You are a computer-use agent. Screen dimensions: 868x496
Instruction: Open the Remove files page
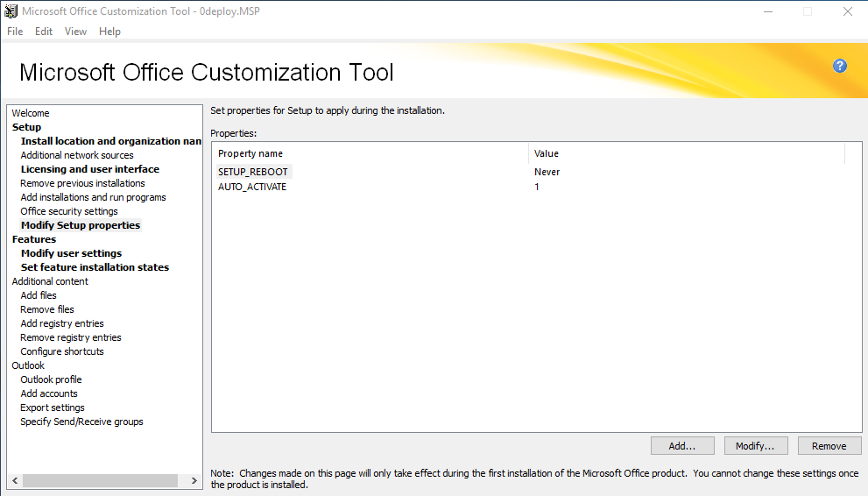[x=47, y=309]
